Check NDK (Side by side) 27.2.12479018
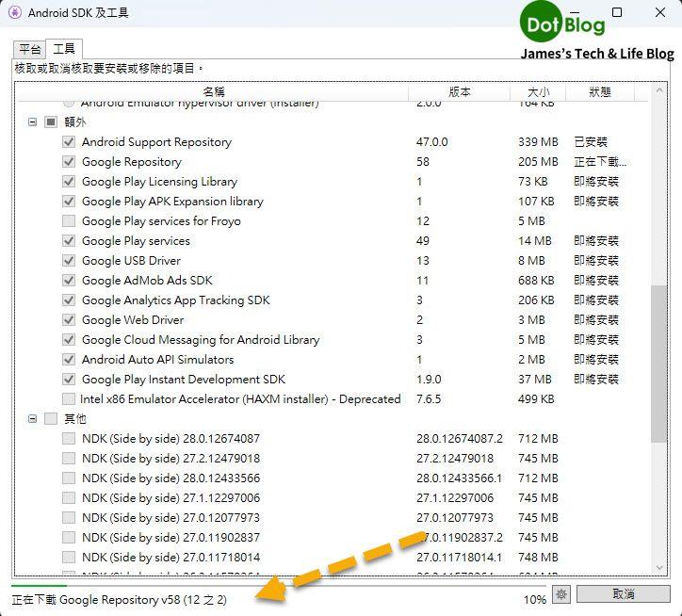The image size is (682, 616). (x=69, y=459)
